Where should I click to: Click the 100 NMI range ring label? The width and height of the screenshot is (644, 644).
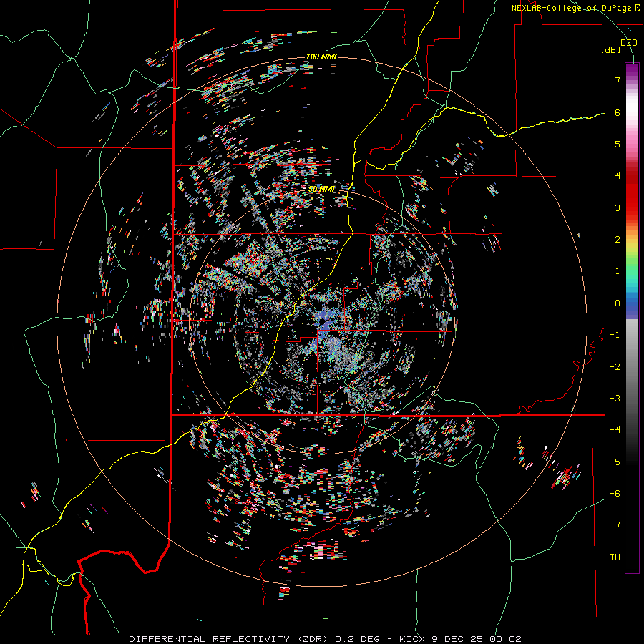321,57
